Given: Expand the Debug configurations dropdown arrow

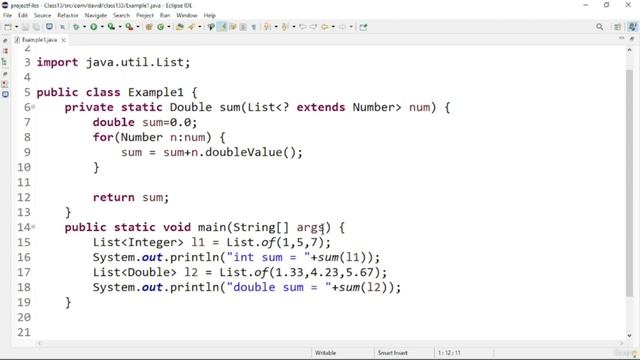Looking at the screenshot, I should point(84,27).
